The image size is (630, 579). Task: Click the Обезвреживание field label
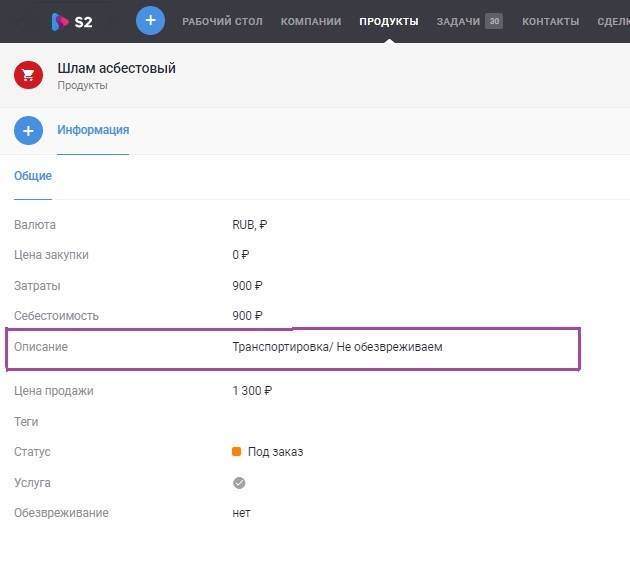tap(61, 513)
